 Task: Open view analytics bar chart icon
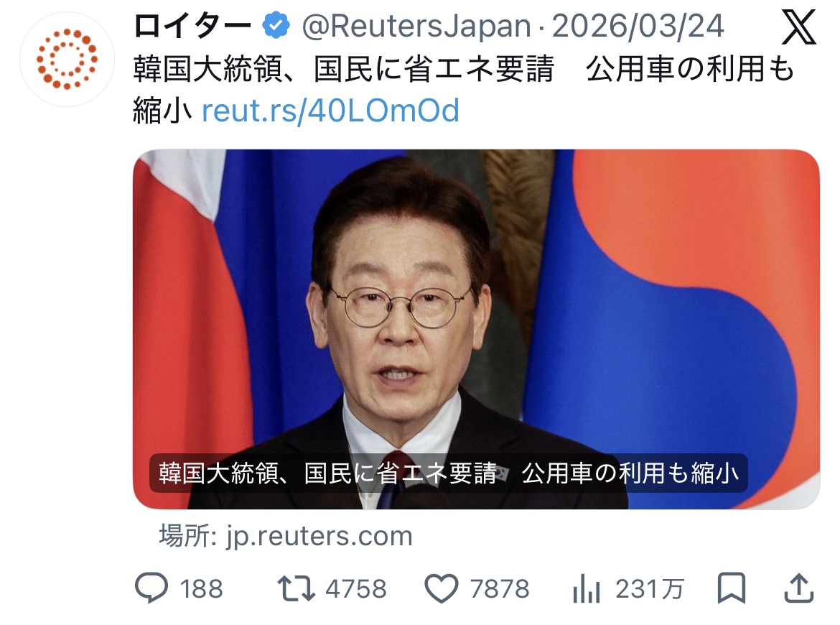point(586,588)
